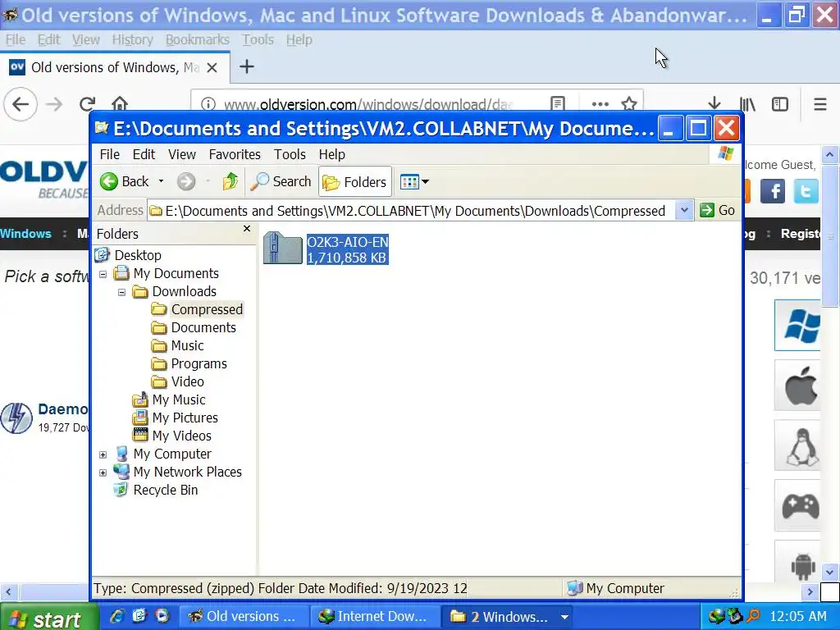Collapse the Downloads tree node
This screenshot has width=840, height=630.
click(x=121, y=293)
